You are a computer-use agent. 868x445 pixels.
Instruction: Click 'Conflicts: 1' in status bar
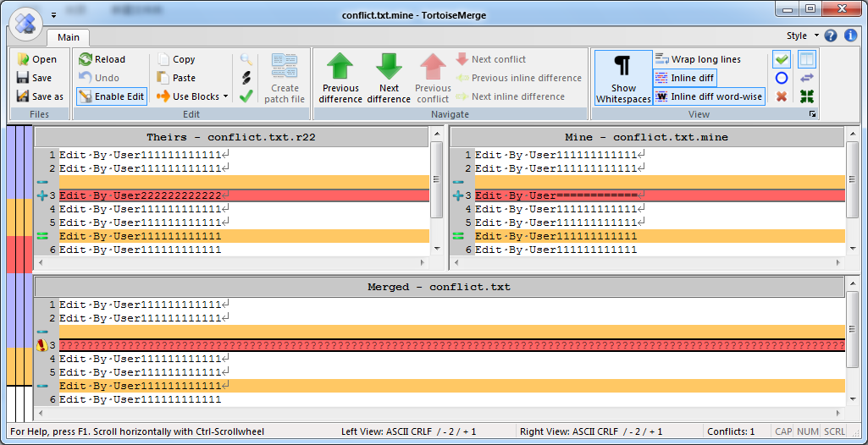click(731, 431)
